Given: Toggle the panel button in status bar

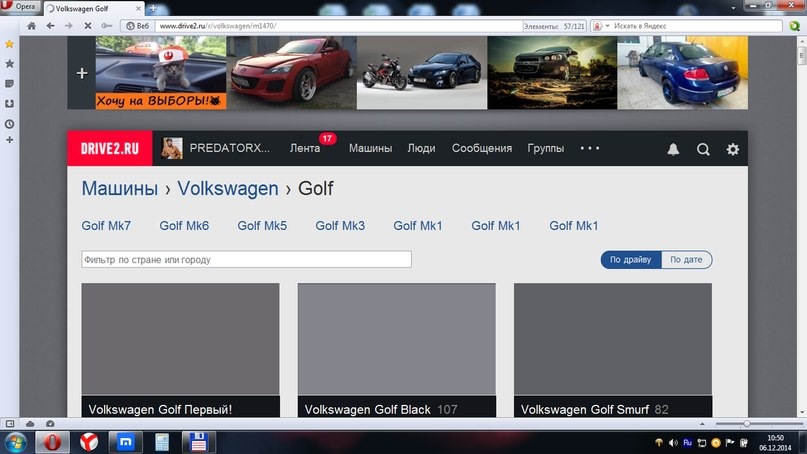Looking at the screenshot, I should tap(10, 424).
